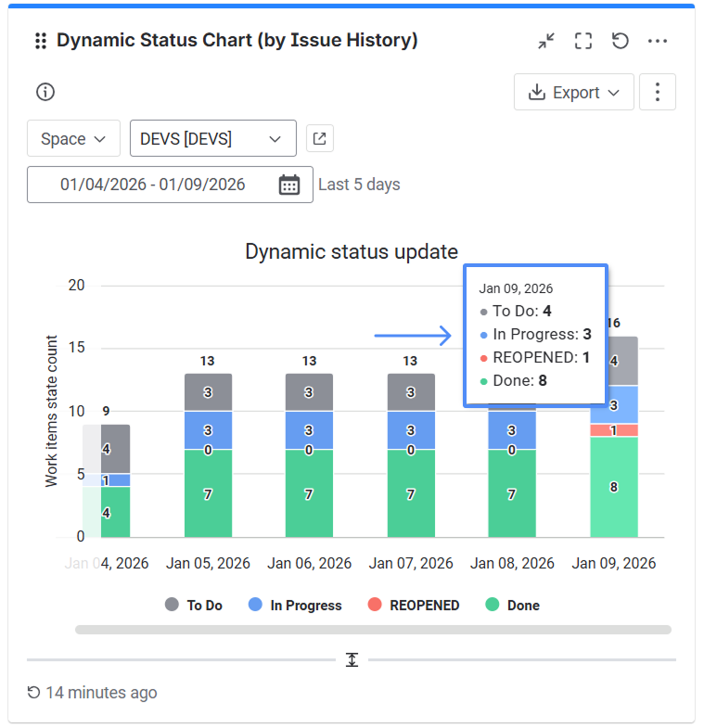Open the Export dropdown
Screen dimensions: 704x728
[x=574, y=92]
